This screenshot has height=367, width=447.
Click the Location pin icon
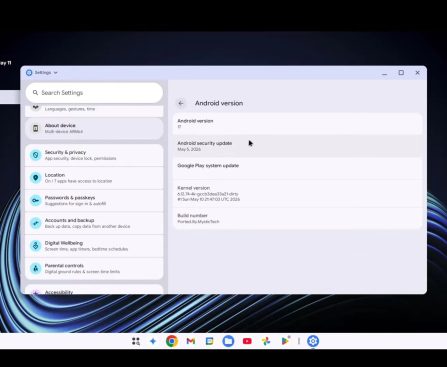pos(35,178)
